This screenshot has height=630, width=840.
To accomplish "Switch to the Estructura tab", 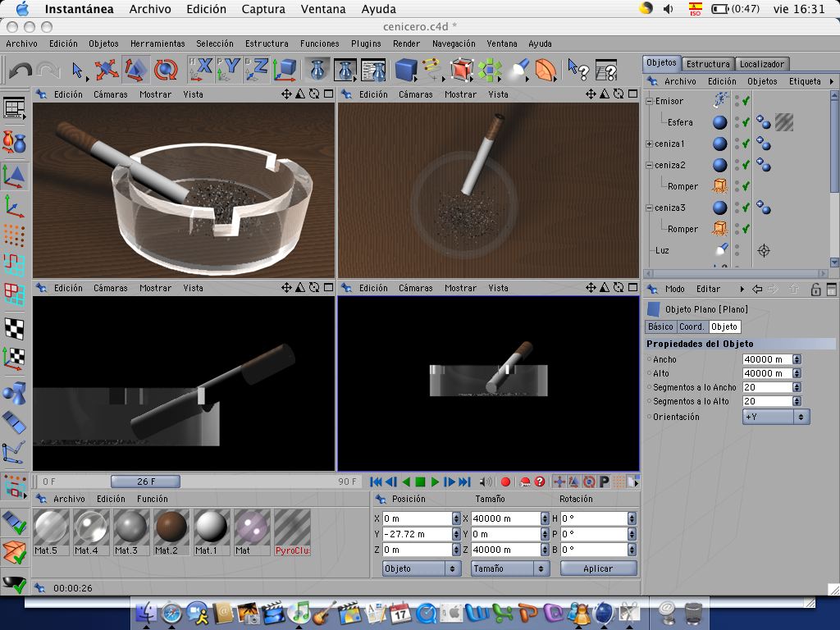I will (x=708, y=64).
